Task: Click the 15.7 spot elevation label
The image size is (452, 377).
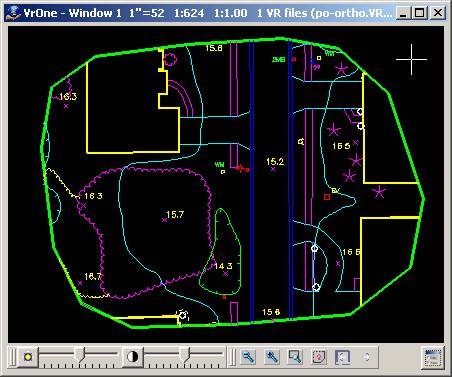Action: 175,215
